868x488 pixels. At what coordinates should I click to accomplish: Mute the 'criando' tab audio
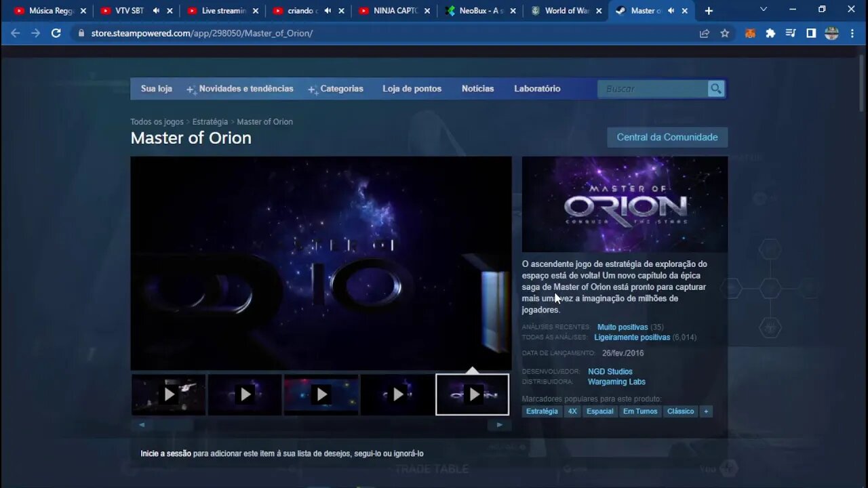(328, 11)
